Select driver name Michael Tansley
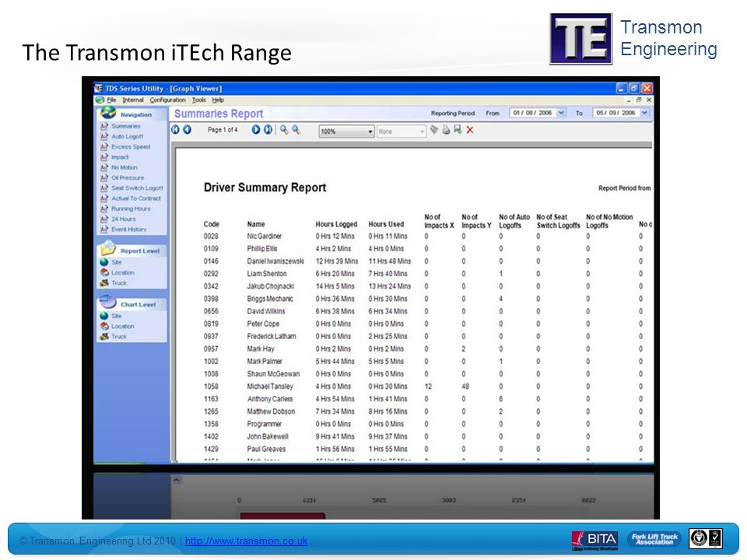This screenshot has height=560, width=747. (270, 387)
